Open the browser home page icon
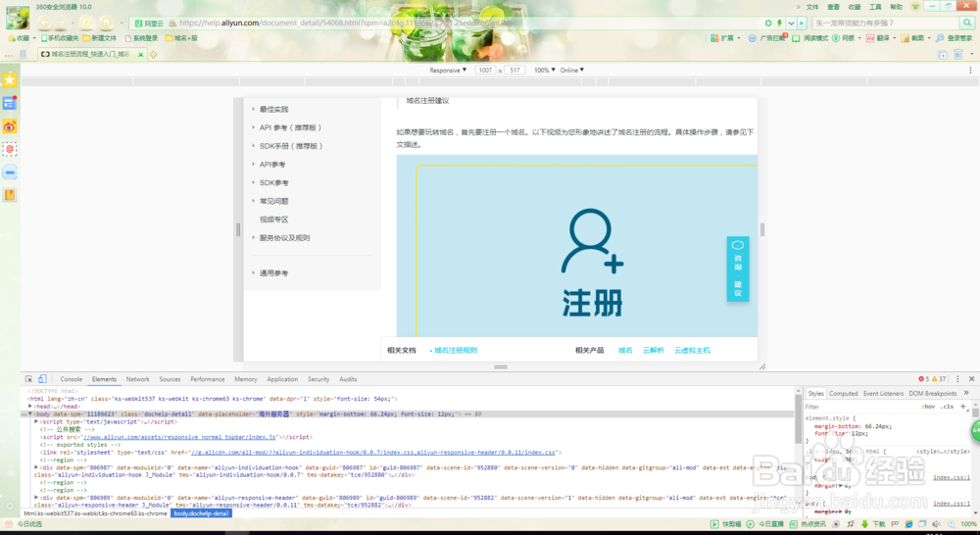 (106, 24)
